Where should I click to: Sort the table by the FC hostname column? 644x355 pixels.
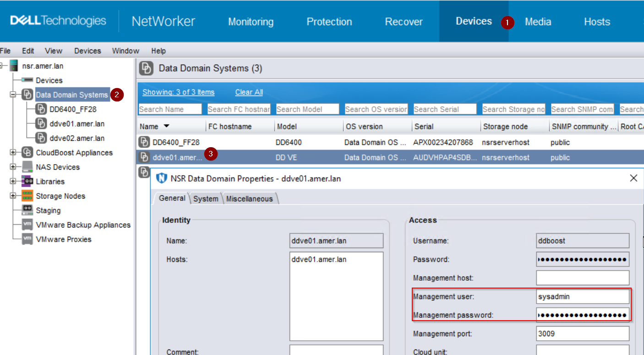pos(240,127)
